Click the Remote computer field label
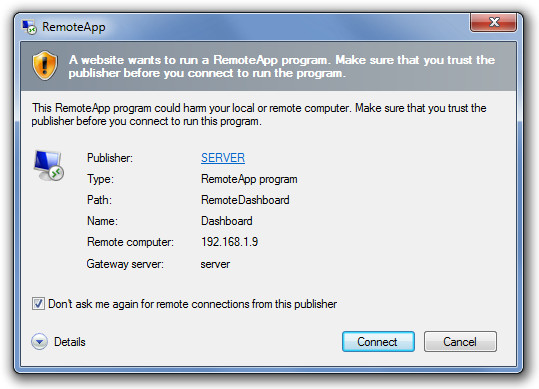The image size is (539, 389). (130, 242)
